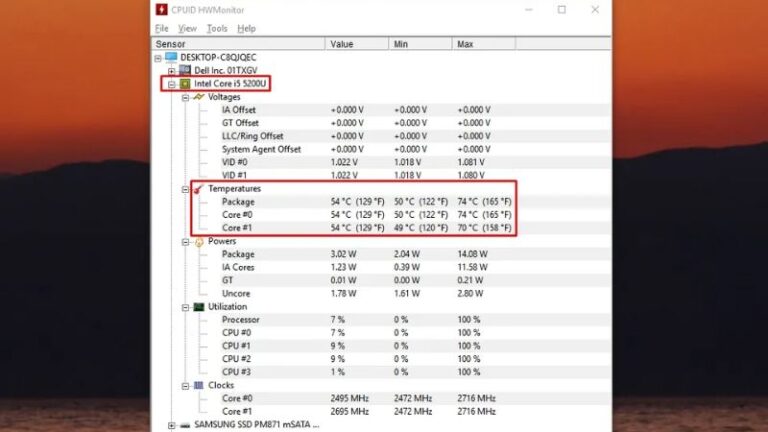Collapse the Clocks section

[185, 386]
